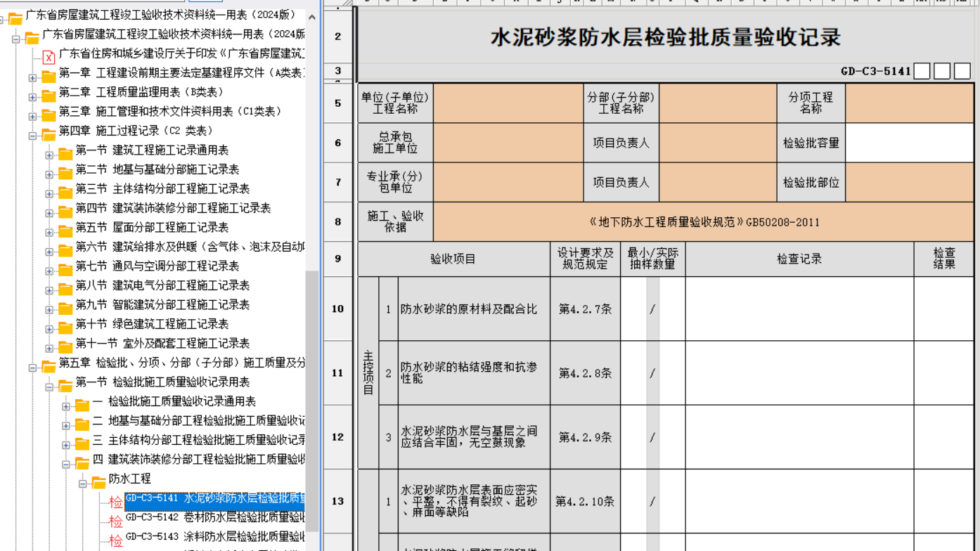Click folder icon of 第十节 绿色建筑工程施工记录表

click(x=65, y=327)
